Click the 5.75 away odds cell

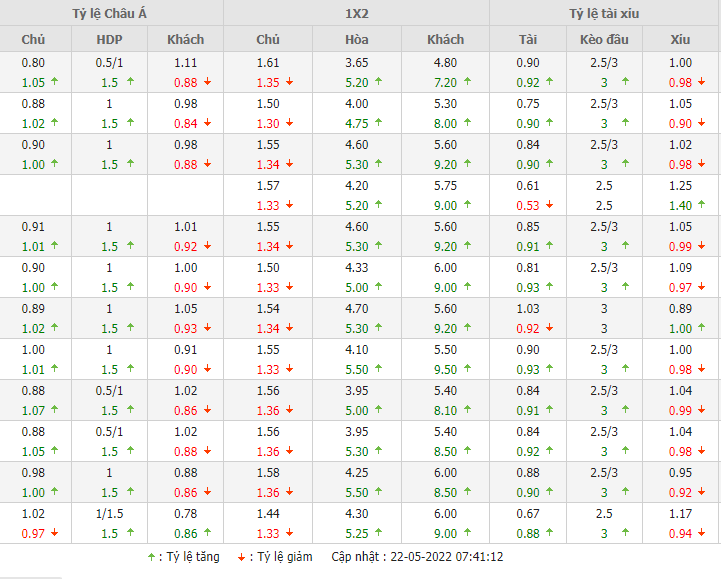click(445, 185)
